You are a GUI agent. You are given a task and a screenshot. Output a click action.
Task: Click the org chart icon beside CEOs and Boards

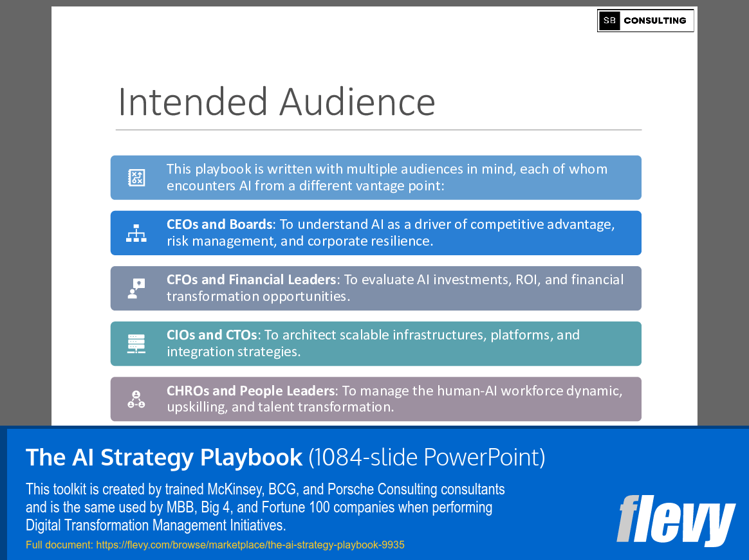136,233
